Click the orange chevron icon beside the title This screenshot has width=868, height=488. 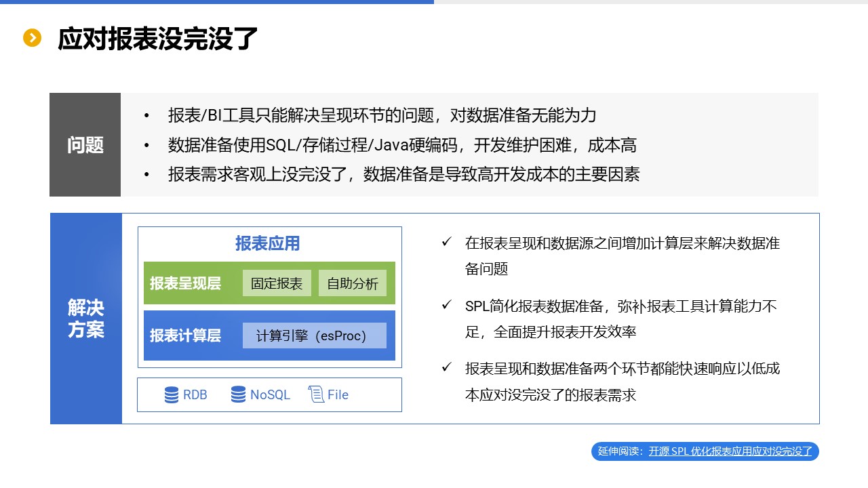(33, 38)
